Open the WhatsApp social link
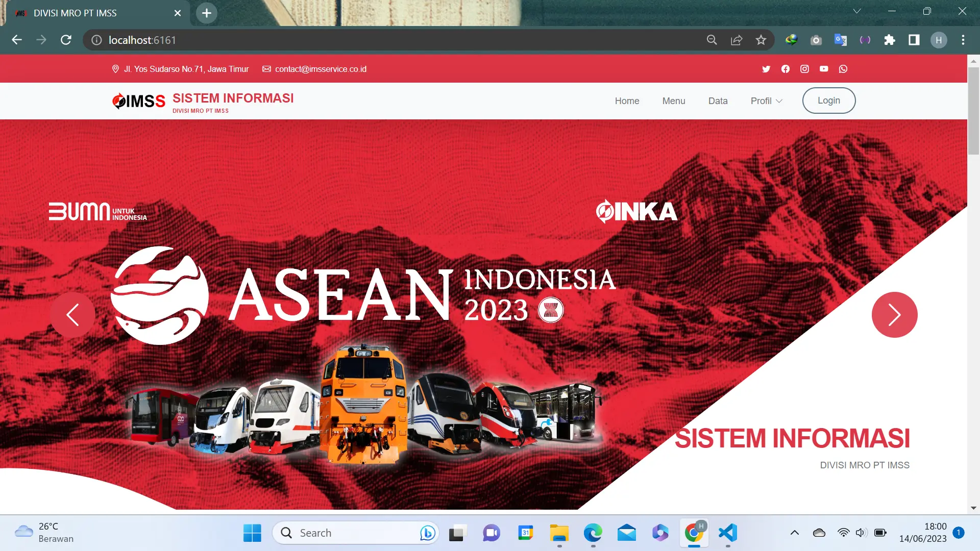 pyautogui.click(x=843, y=69)
